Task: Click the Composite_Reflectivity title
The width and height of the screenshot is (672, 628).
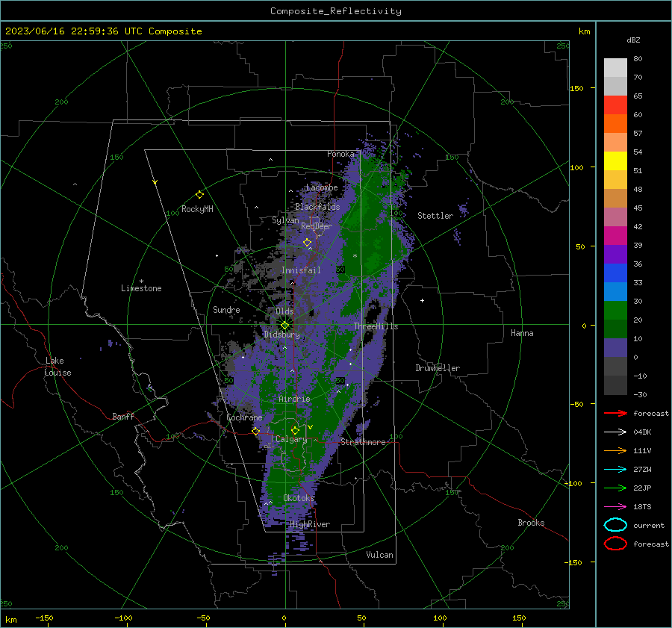Action: click(x=336, y=11)
